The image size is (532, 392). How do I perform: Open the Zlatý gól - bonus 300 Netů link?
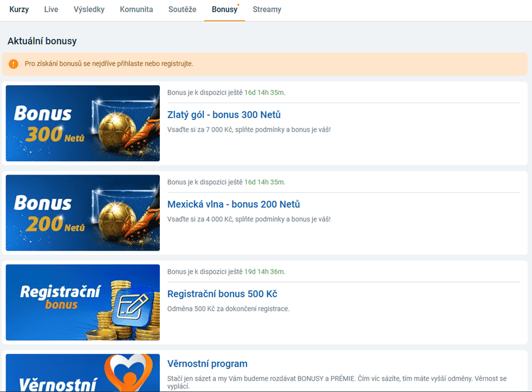[224, 115]
